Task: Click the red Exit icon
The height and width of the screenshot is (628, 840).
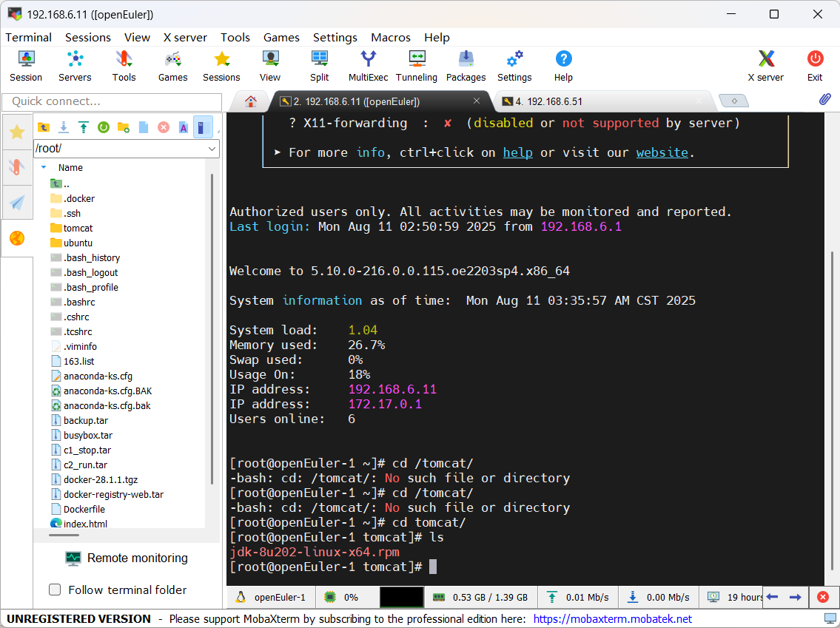Action: (x=815, y=66)
